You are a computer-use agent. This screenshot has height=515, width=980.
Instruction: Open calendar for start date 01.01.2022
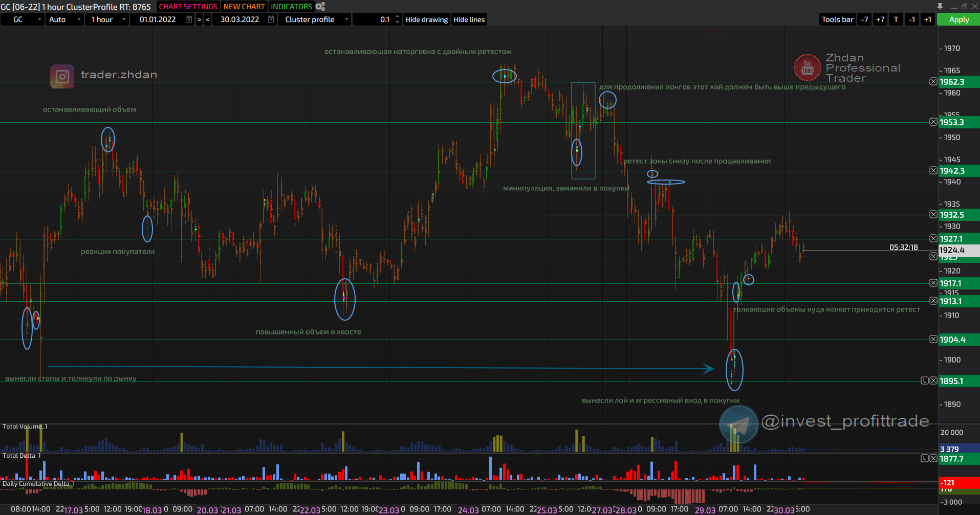189,19
